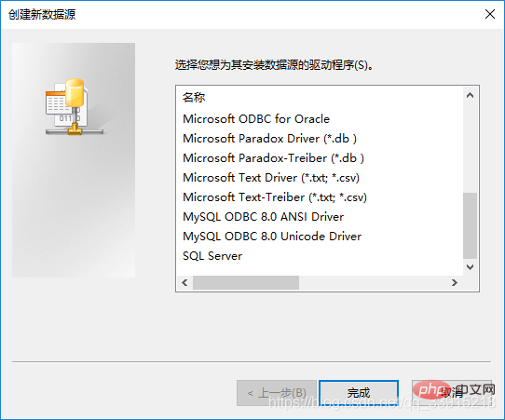Click the 取消 button
Screen dimensions: 505x420
click(452, 393)
